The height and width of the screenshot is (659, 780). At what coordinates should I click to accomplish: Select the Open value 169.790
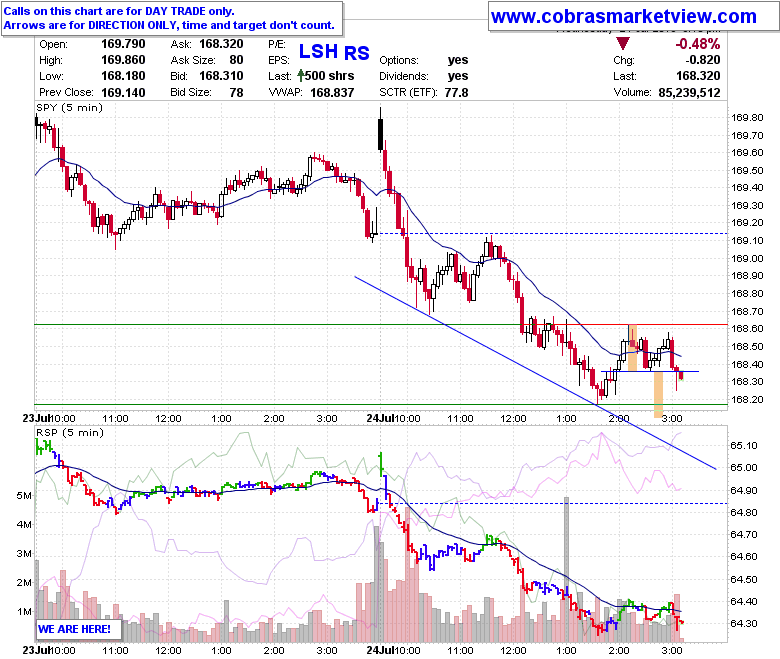pyautogui.click(x=123, y=44)
